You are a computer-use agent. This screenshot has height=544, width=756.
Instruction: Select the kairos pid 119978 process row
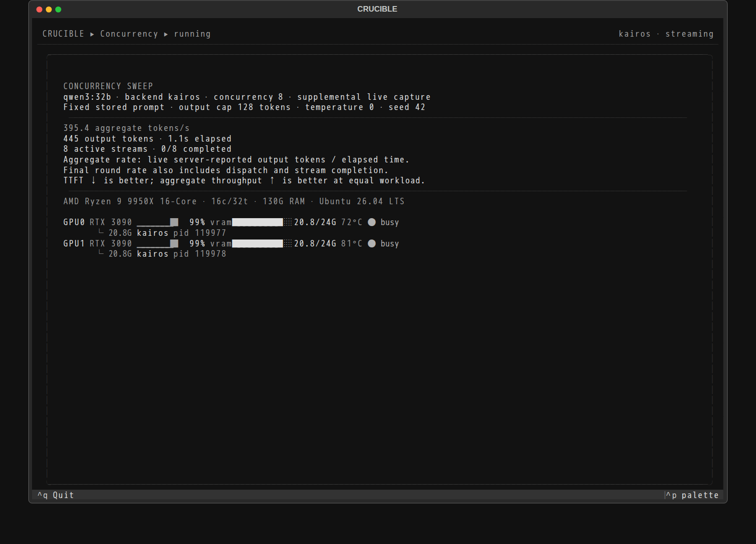pyautogui.click(x=162, y=254)
